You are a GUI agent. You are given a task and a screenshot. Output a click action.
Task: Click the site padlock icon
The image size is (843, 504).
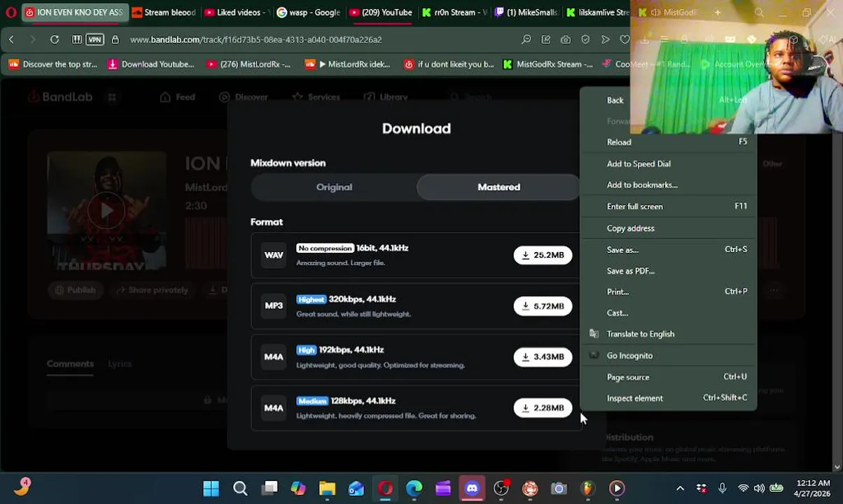pyautogui.click(x=115, y=40)
